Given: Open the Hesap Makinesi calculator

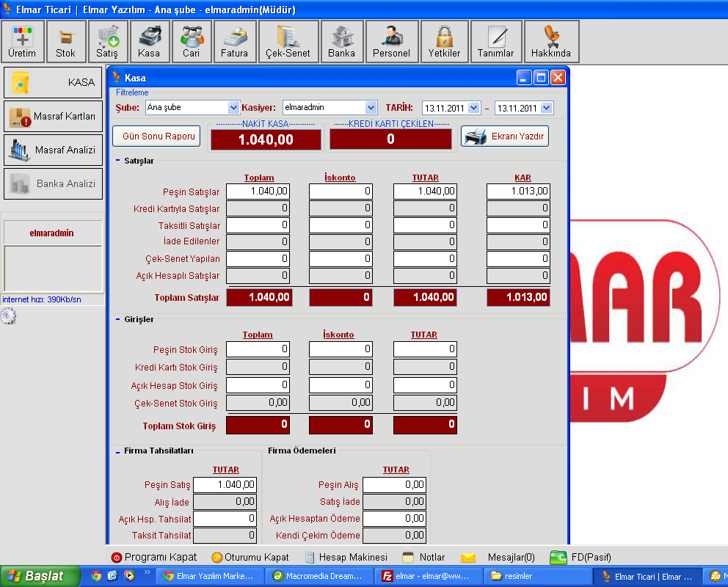Looking at the screenshot, I should [x=346, y=558].
